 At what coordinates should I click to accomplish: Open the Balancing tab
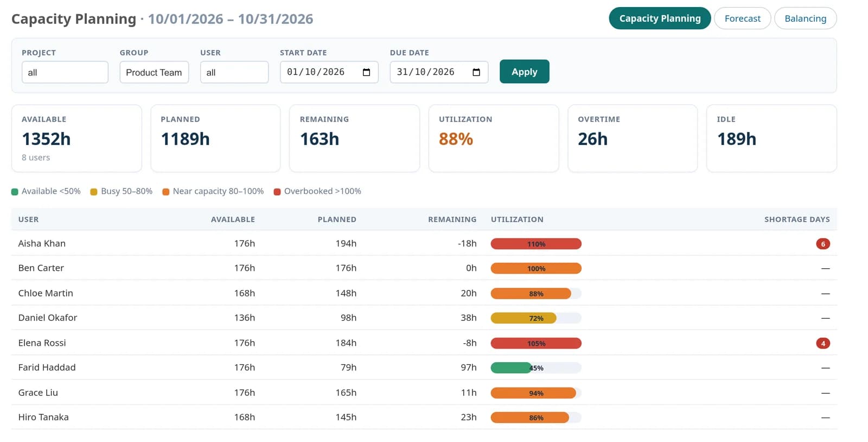pyautogui.click(x=805, y=18)
